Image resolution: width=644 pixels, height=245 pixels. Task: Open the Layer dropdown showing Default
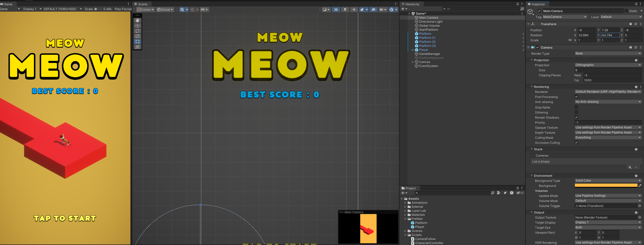pyautogui.click(x=621, y=17)
